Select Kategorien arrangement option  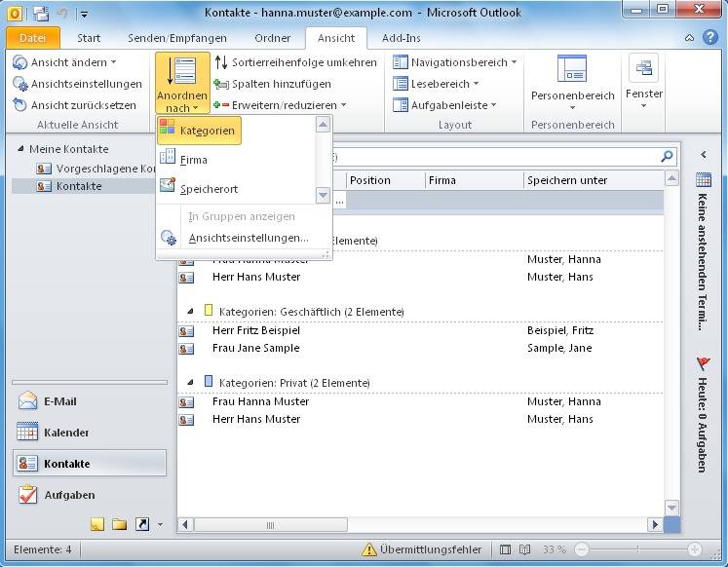199,131
